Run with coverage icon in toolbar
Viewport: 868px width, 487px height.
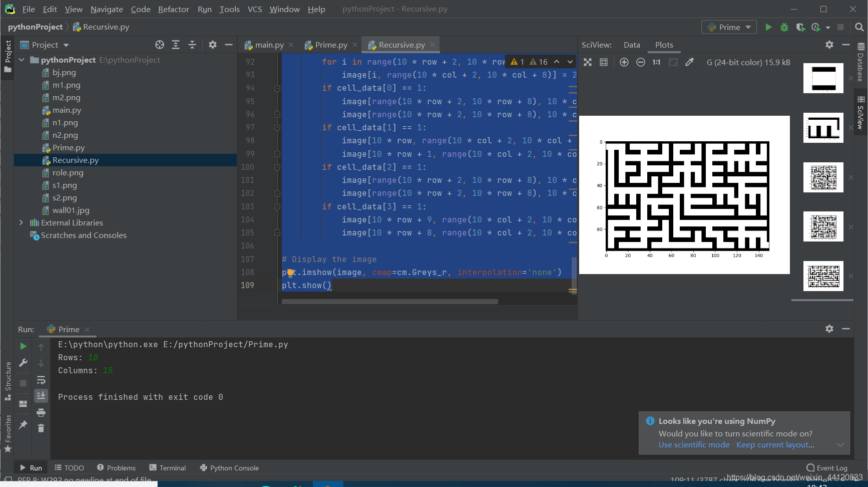[800, 27]
